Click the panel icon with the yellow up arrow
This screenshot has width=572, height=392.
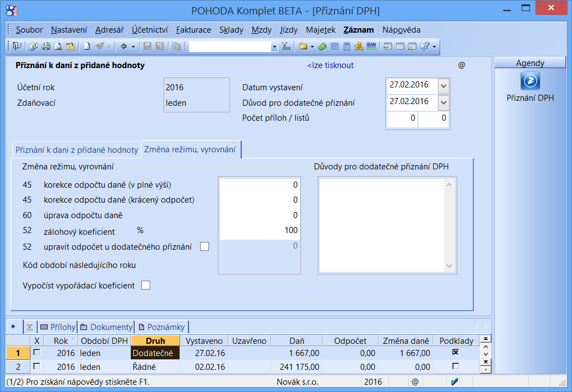click(x=412, y=47)
